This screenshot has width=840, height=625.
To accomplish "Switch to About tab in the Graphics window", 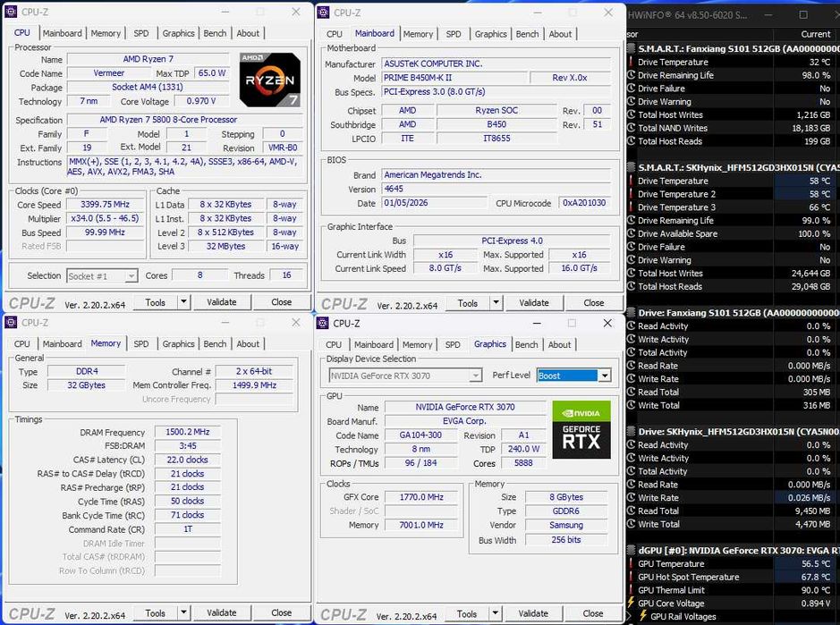I will tap(560, 344).
